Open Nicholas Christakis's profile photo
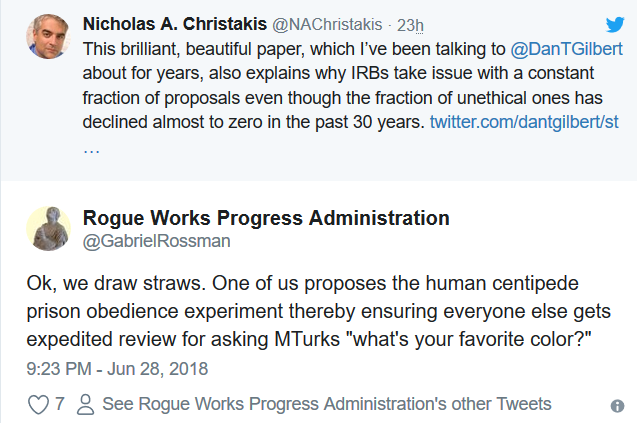The image size is (637, 423). [49, 35]
